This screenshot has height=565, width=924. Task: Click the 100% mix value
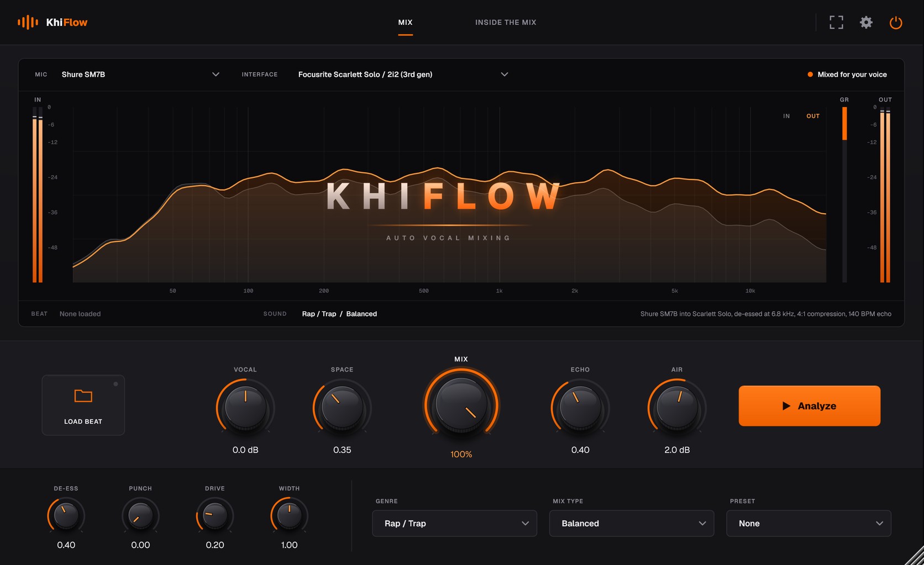461,455
